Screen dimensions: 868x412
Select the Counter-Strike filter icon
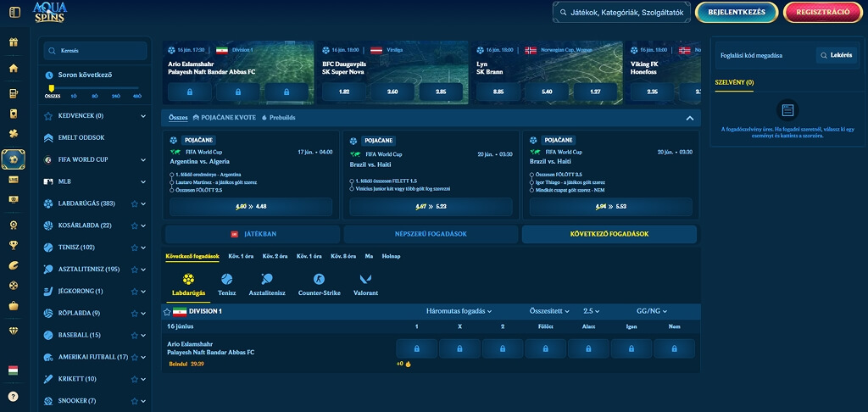click(319, 285)
